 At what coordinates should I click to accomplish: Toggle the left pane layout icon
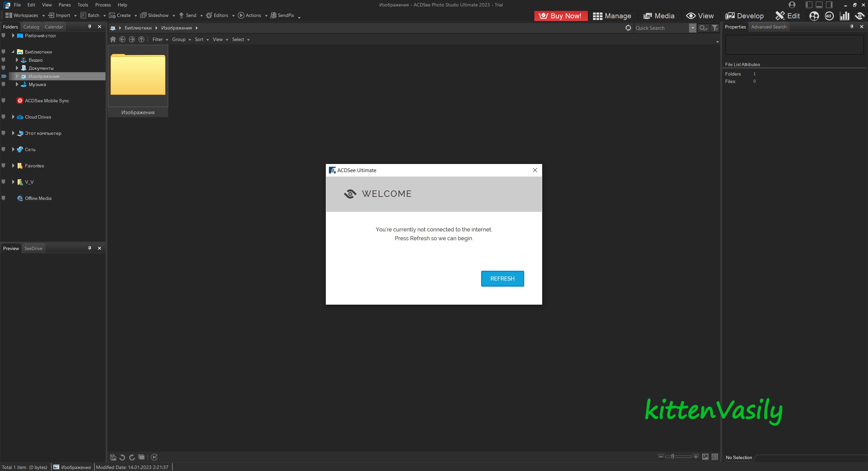(809, 5)
